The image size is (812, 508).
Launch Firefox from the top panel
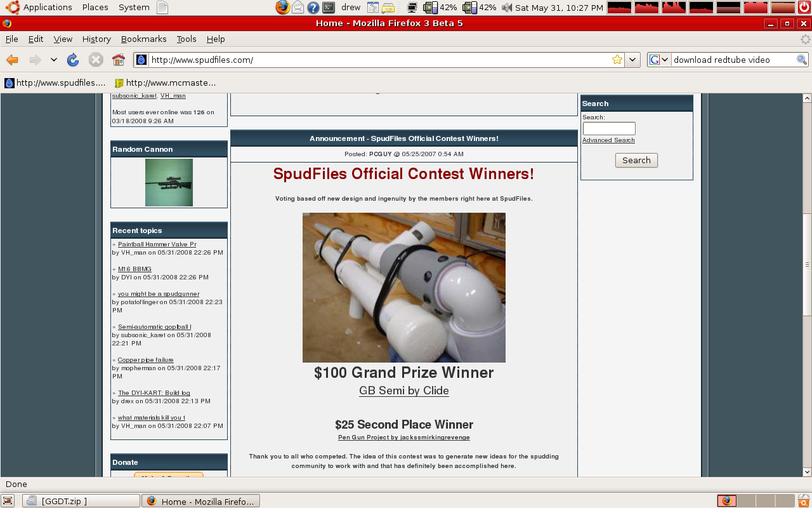[282, 8]
